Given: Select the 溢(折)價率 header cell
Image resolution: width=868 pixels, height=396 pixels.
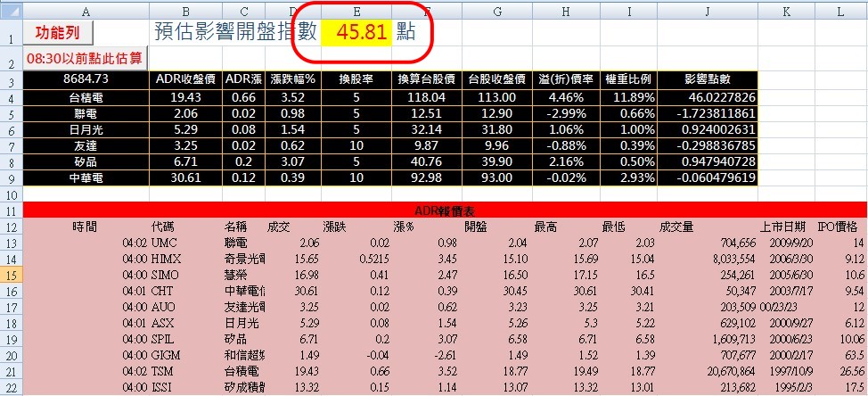Looking at the screenshot, I should coord(566,79).
